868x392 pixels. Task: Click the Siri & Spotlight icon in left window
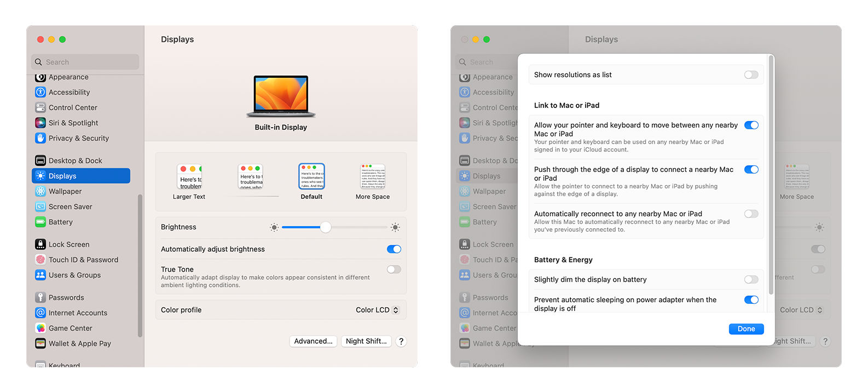tap(40, 123)
